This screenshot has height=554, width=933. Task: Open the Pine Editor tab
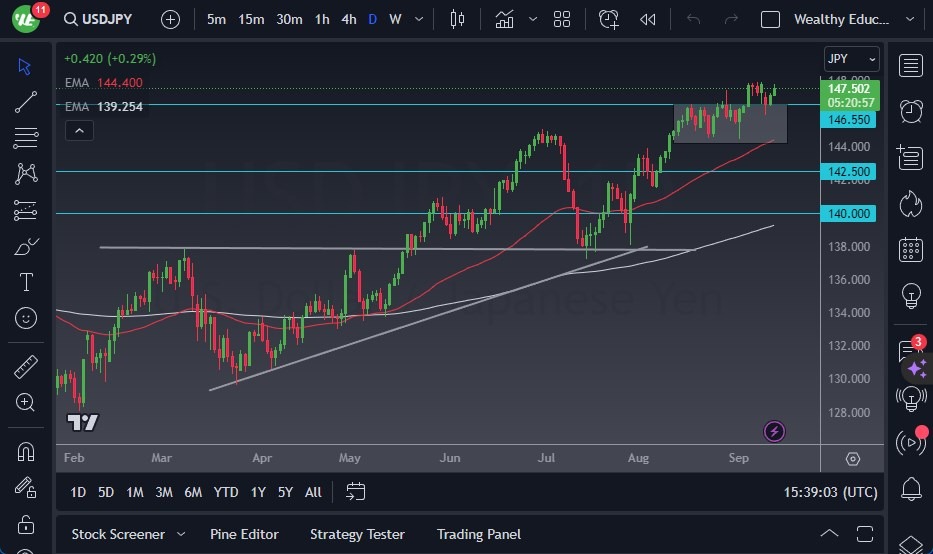(x=244, y=534)
